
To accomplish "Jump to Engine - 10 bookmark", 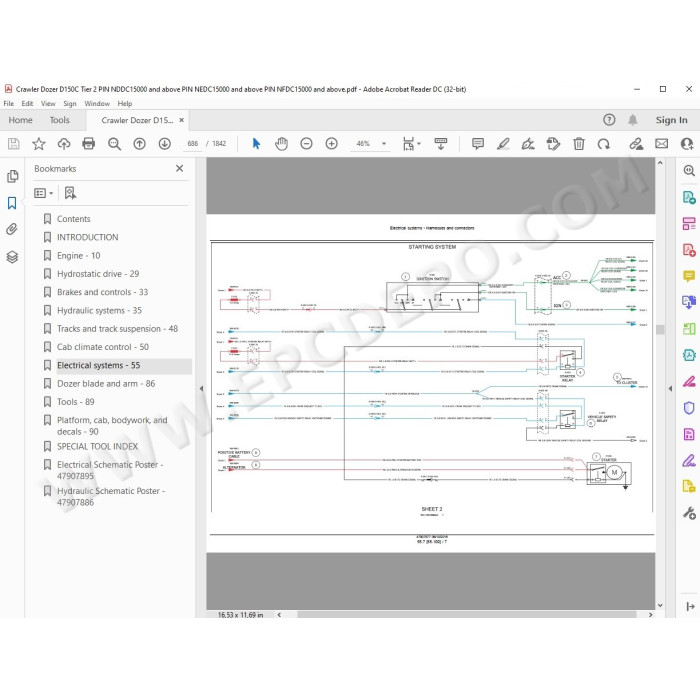I will coord(79,255).
